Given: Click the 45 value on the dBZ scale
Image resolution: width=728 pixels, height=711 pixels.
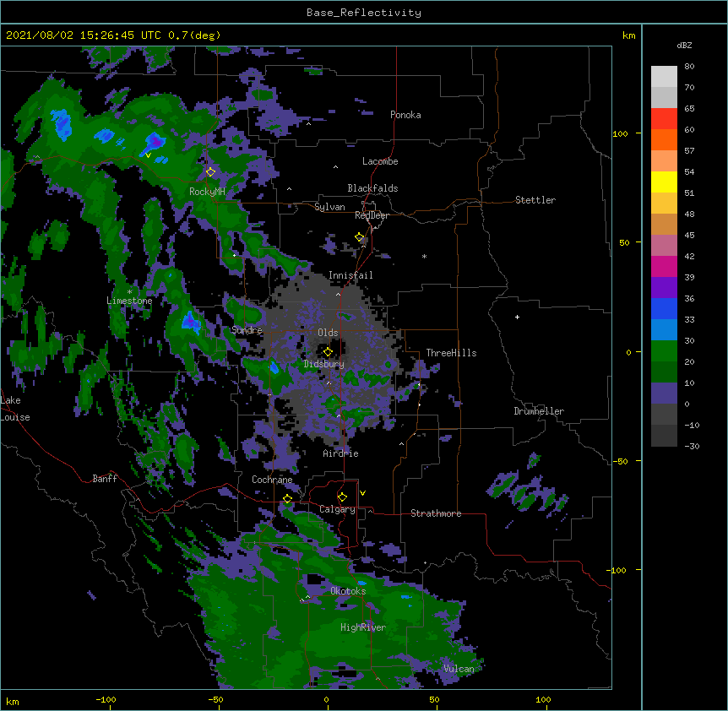Looking at the screenshot, I should click(x=689, y=236).
